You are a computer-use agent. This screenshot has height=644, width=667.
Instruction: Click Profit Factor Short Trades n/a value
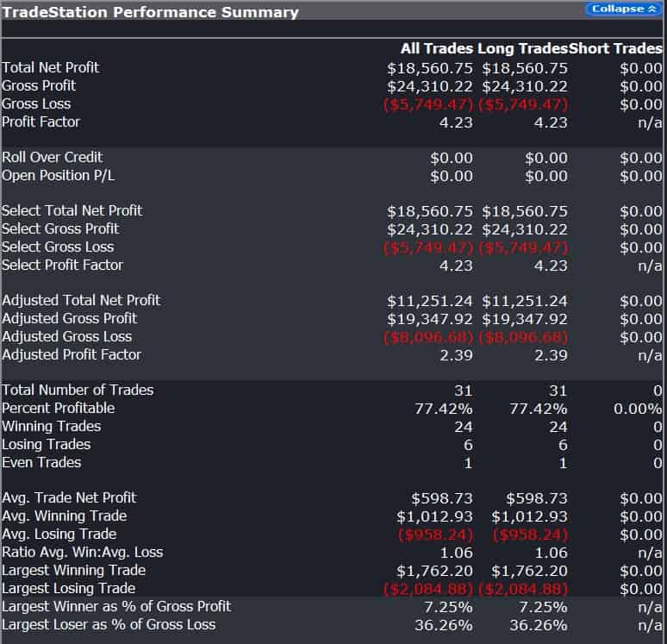pyautogui.click(x=651, y=123)
